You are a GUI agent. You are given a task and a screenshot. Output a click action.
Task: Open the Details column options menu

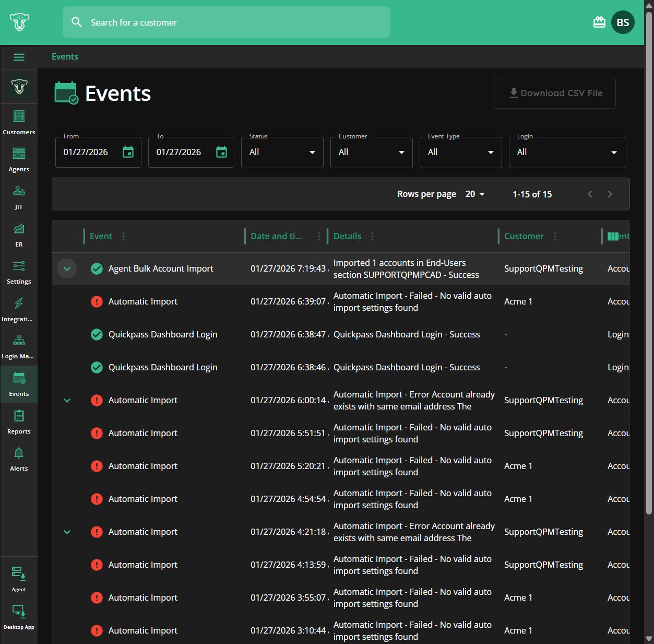coord(372,236)
